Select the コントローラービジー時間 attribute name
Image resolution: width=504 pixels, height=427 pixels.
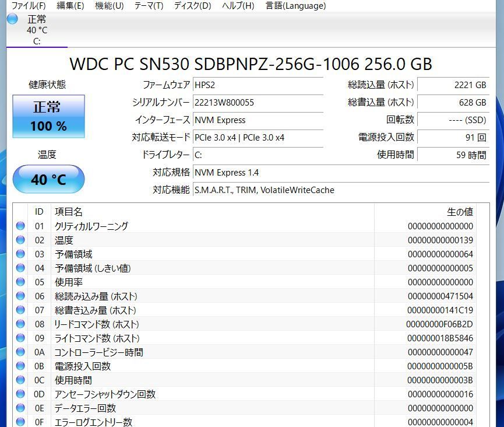click(98, 352)
